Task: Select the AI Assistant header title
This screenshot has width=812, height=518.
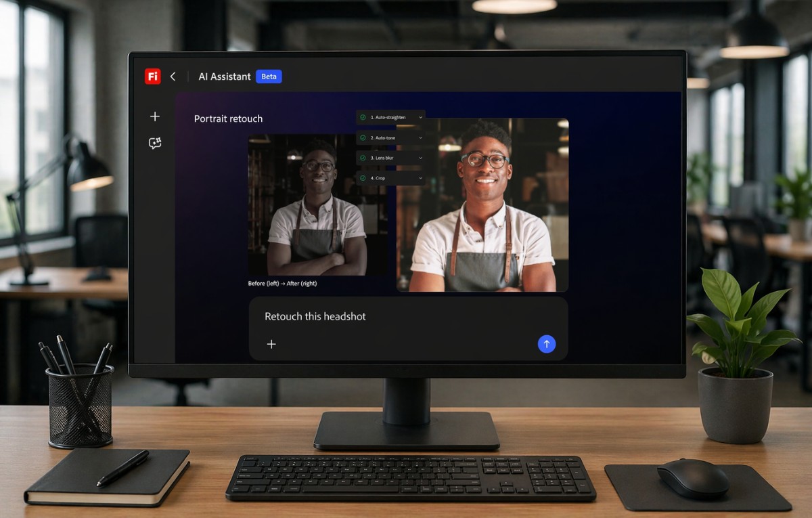Action: [225, 77]
